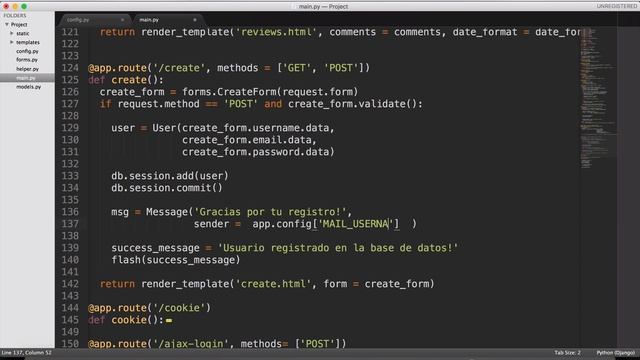This screenshot has height=360, width=640.
Task: Open helper.py in the sidebar
Action: [x=27, y=69]
